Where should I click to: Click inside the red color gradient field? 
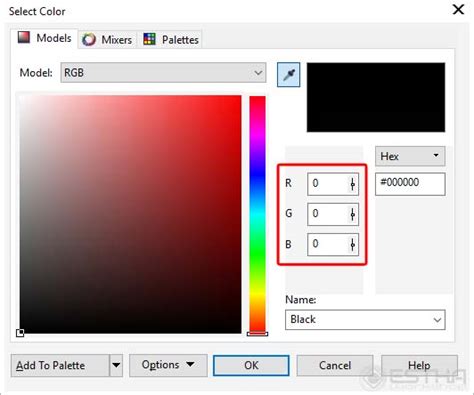130,214
